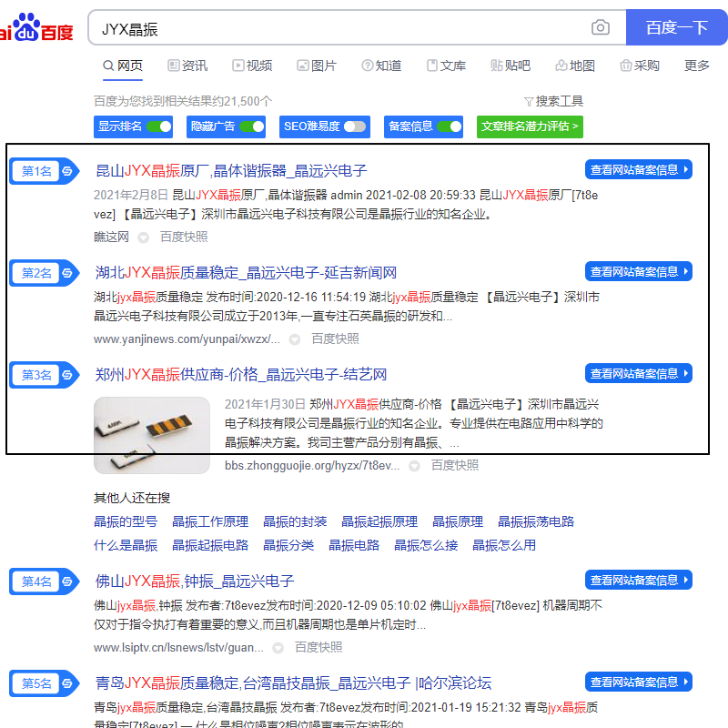Click the 文库 document icon
The height and width of the screenshot is (728, 728).
coord(432,66)
